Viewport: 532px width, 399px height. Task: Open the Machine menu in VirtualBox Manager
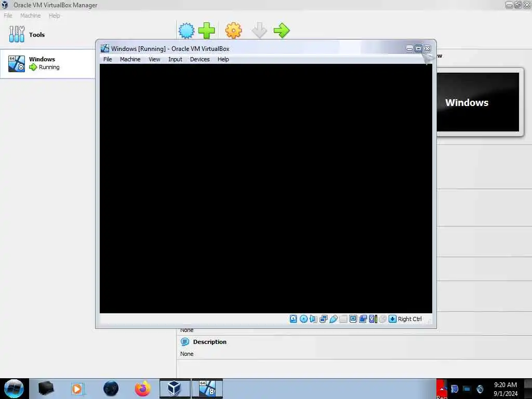(30, 15)
